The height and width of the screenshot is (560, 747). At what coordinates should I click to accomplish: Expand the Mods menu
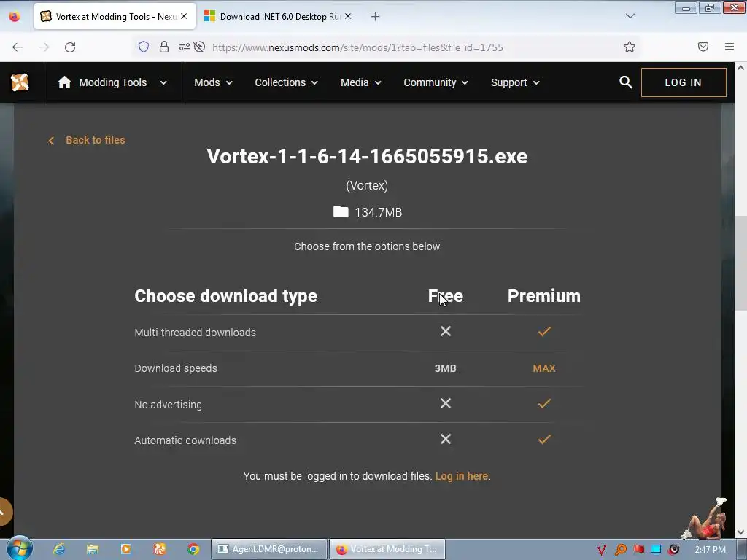tap(213, 82)
